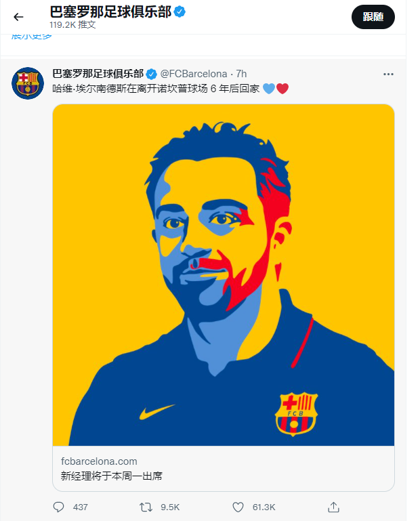
Task: Click the verified badge next to tweet author
Action: pos(152,74)
